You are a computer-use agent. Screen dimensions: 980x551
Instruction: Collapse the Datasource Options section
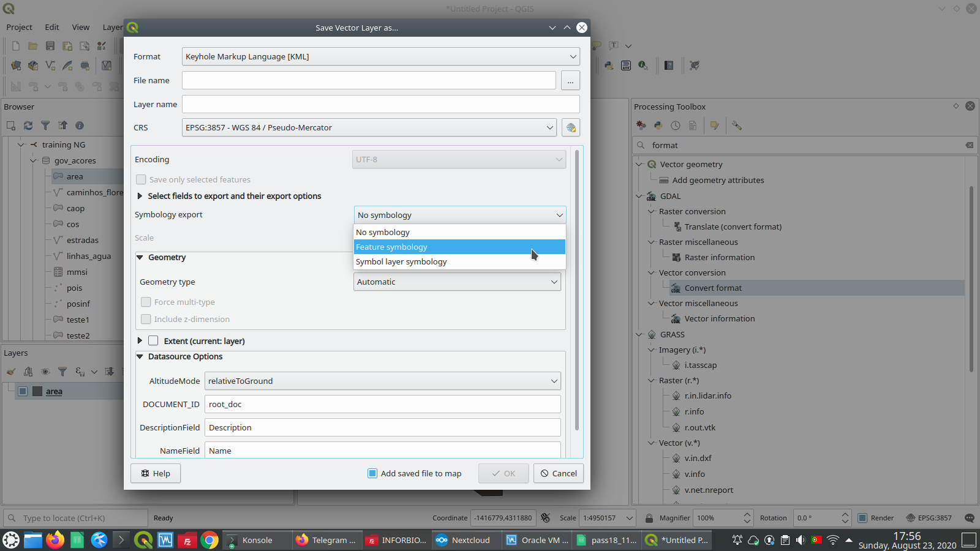[140, 356]
